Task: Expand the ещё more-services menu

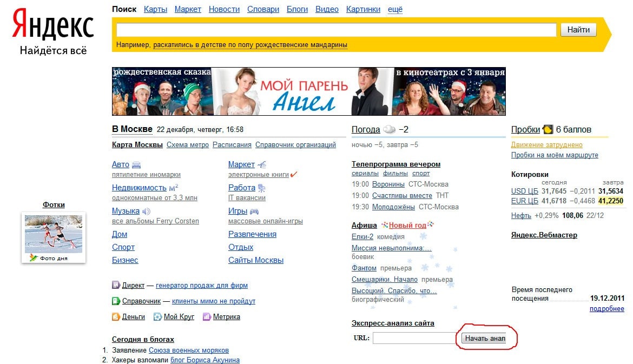Action: (x=395, y=9)
